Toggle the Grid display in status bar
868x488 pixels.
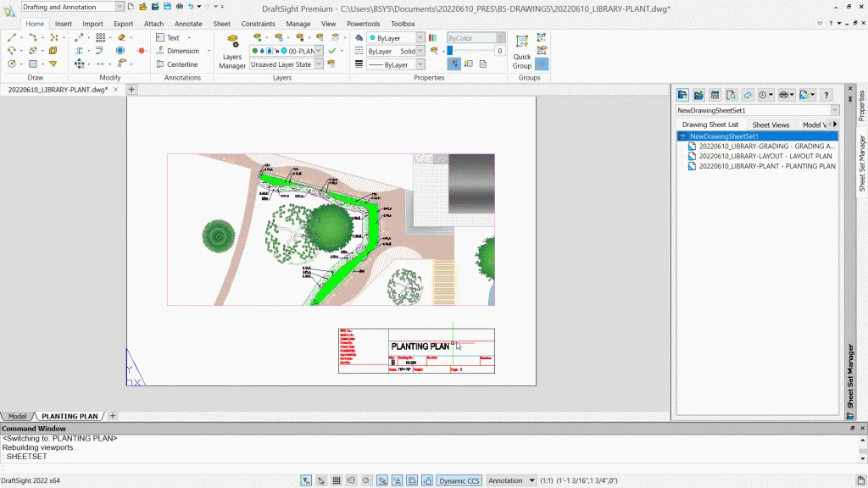(337, 480)
